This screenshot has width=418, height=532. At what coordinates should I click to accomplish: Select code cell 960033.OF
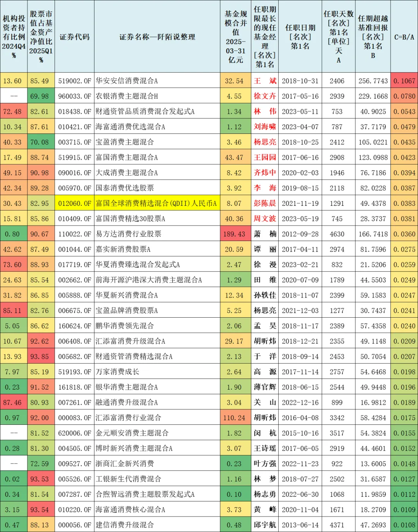click(75, 96)
